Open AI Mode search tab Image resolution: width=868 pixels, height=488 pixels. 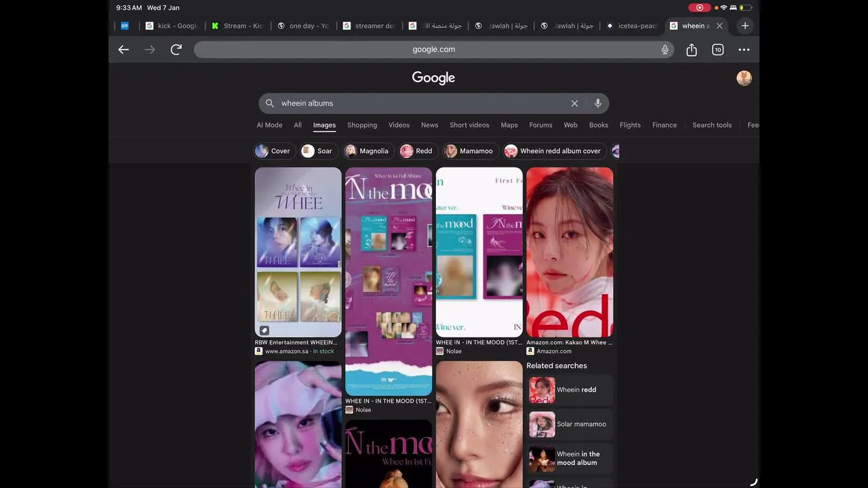[269, 125]
